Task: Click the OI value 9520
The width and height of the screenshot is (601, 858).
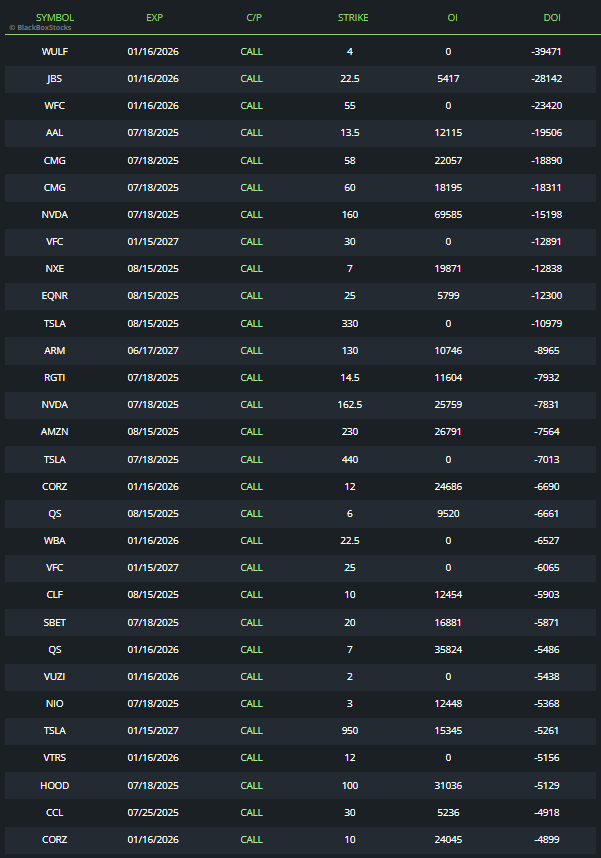Action: pos(448,513)
